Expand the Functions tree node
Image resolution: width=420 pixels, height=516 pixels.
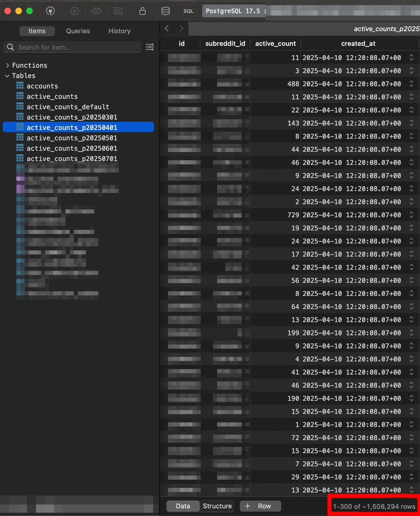(7, 65)
